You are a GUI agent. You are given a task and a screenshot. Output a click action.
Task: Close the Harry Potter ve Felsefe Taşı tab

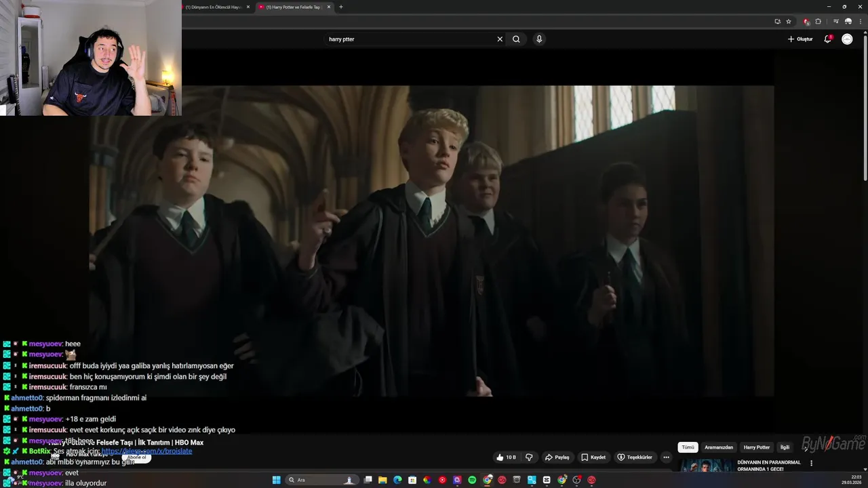pyautogui.click(x=329, y=7)
